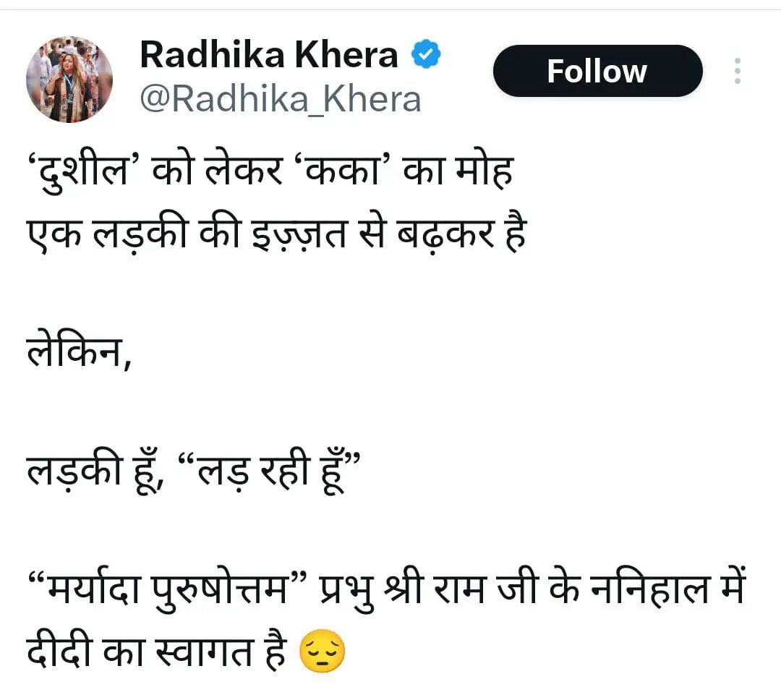Screen dimensions: 781x700
Task: Click the pensive face emoji
Action: pos(322,652)
